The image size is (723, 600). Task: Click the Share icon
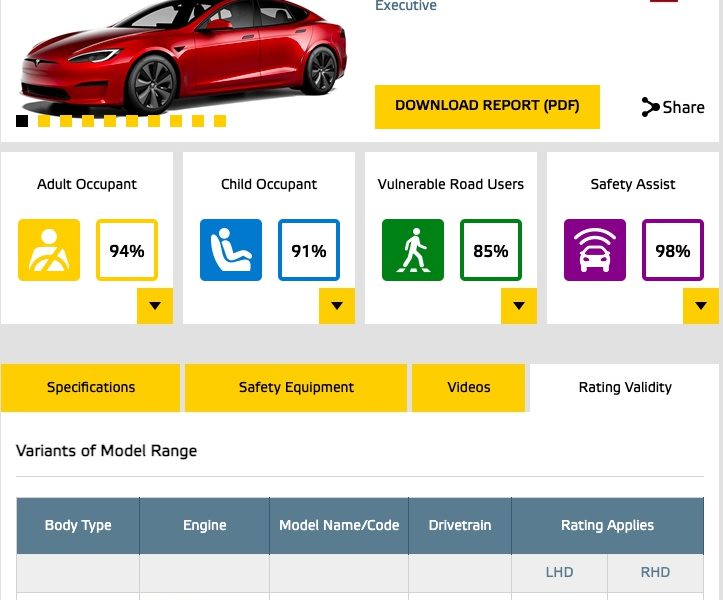650,107
